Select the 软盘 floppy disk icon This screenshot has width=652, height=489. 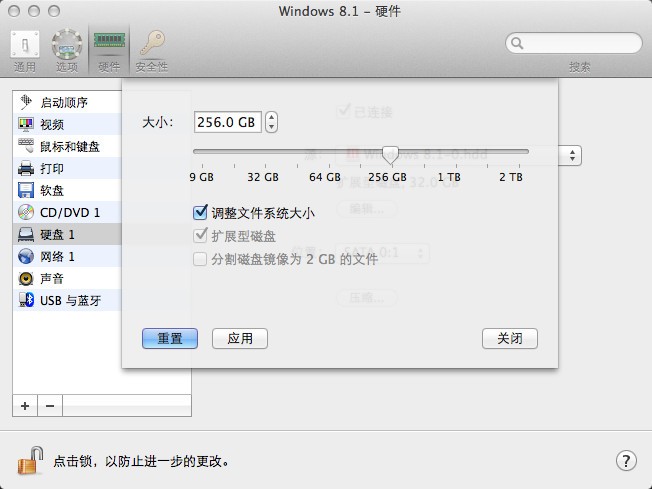click(26, 190)
